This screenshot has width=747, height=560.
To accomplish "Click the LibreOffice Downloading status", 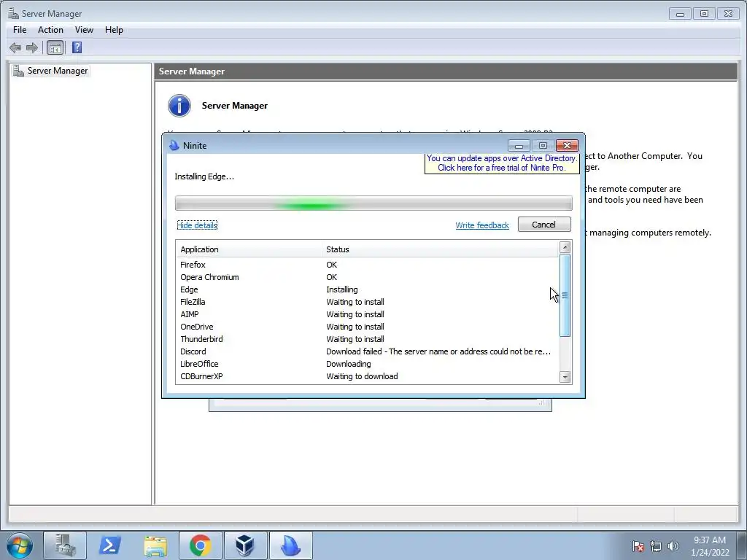I will point(348,364).
